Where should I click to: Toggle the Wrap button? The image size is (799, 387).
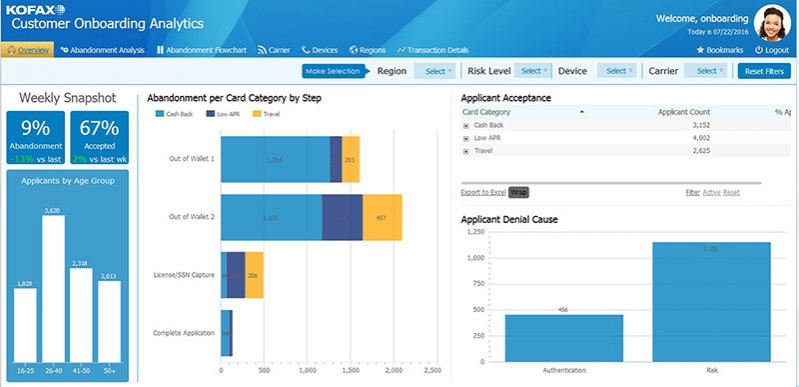pos(519,192)
